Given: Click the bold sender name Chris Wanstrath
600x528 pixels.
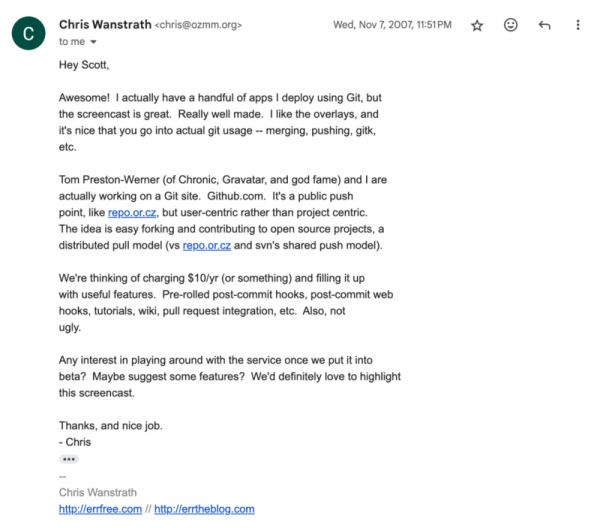Looking at the screenshot, I should click(x=104, y=24).
